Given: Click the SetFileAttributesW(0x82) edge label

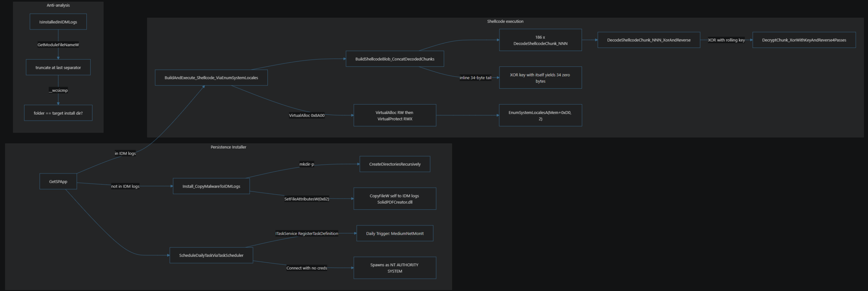Looking at the screenshot, I should pos(307,199).
